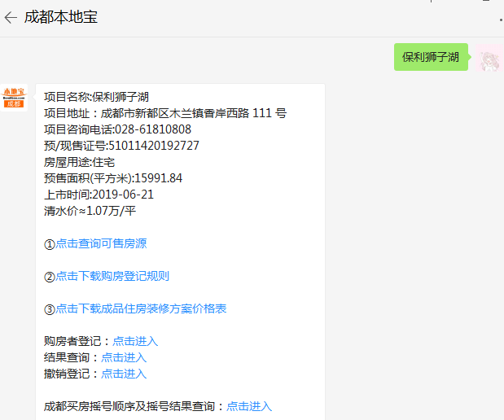Open the 成都本地宝 account avatar
Image resolution: width=504 pixels, height=420 pixels.
click(x=14, y=98)
